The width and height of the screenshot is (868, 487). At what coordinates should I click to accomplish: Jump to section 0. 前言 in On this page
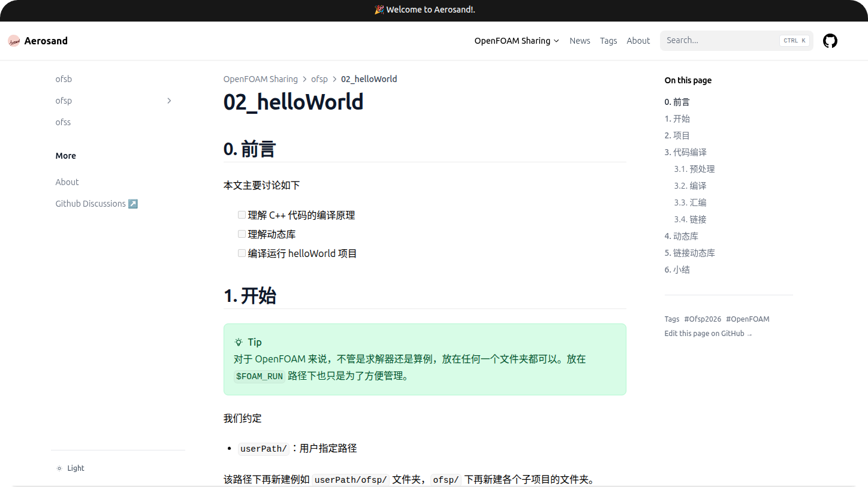coord(677,102)
